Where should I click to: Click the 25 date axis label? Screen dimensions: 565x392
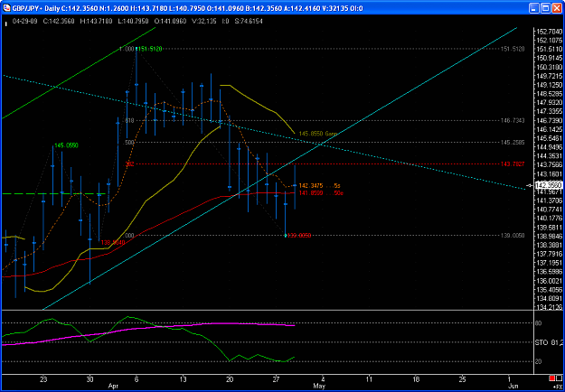pyautogui.click(x=462, y=379)
